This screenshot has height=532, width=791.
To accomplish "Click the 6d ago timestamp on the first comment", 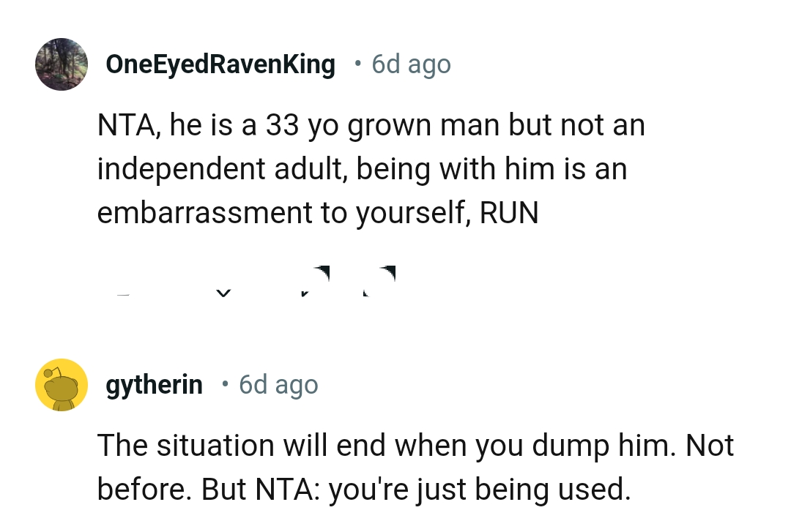I will pos(411,64).
